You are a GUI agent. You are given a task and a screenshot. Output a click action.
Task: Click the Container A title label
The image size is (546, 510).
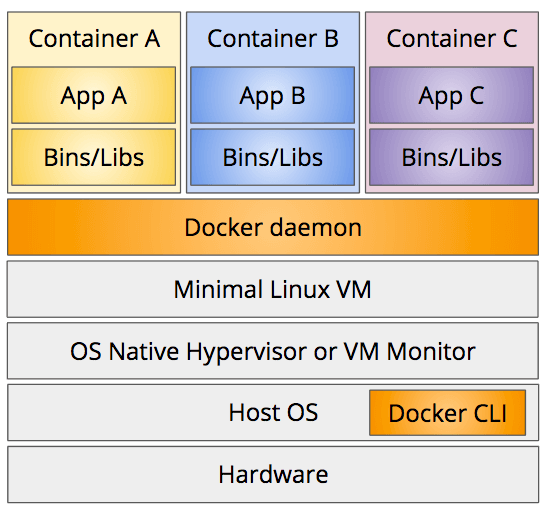pos(94,38)
